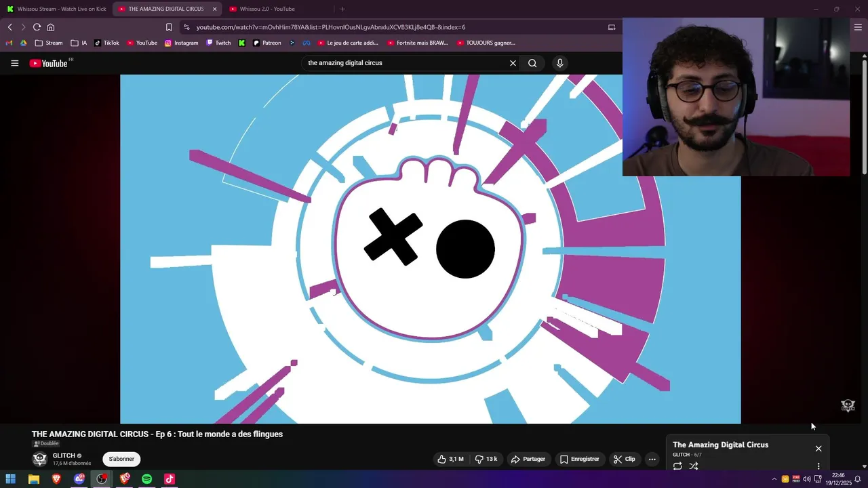
Task: Share the video via Partager
Action: point(528,459)
